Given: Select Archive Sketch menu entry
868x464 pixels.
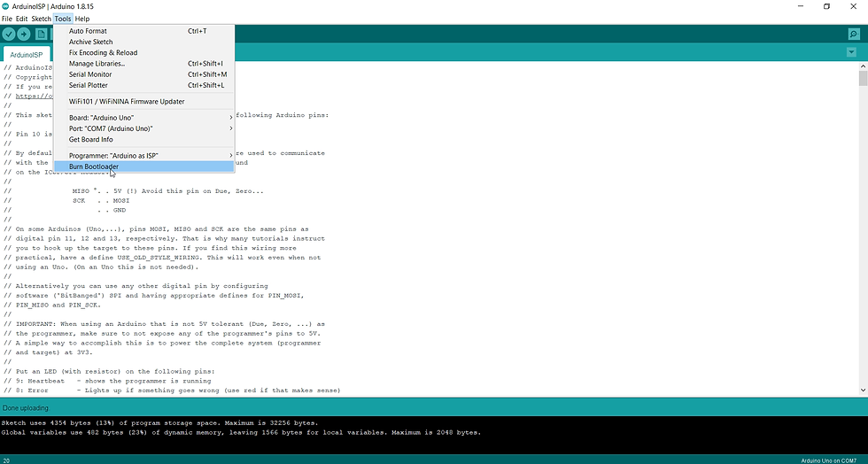Looking at the screenshot, I should [143, 43].
